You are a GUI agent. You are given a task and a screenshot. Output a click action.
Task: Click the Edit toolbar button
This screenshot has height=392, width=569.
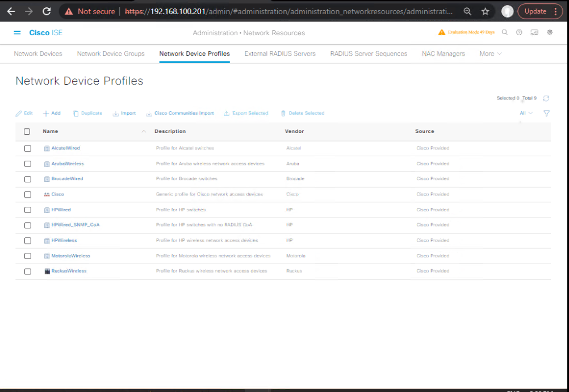tap(24, 113)
